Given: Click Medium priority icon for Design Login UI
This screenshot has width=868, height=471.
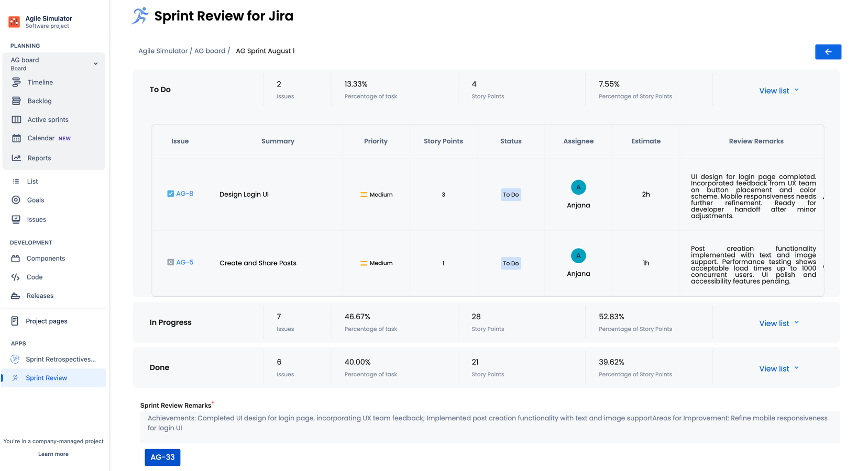Looking at the screenshot, I should click(364, 195).
